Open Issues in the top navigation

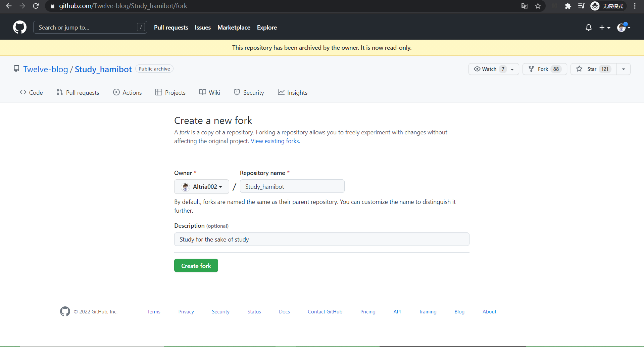[x=203, y=28]
